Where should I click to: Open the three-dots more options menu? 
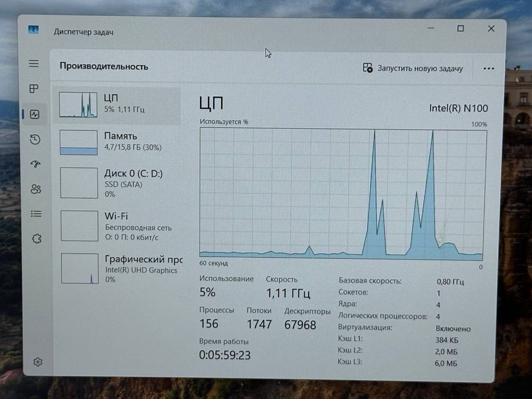click(x=489, y=69)
